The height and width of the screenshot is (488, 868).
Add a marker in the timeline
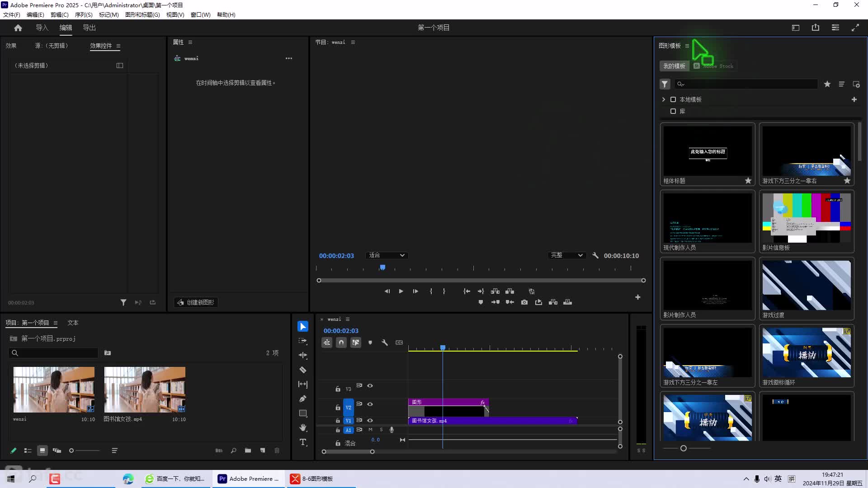point(370,343)
